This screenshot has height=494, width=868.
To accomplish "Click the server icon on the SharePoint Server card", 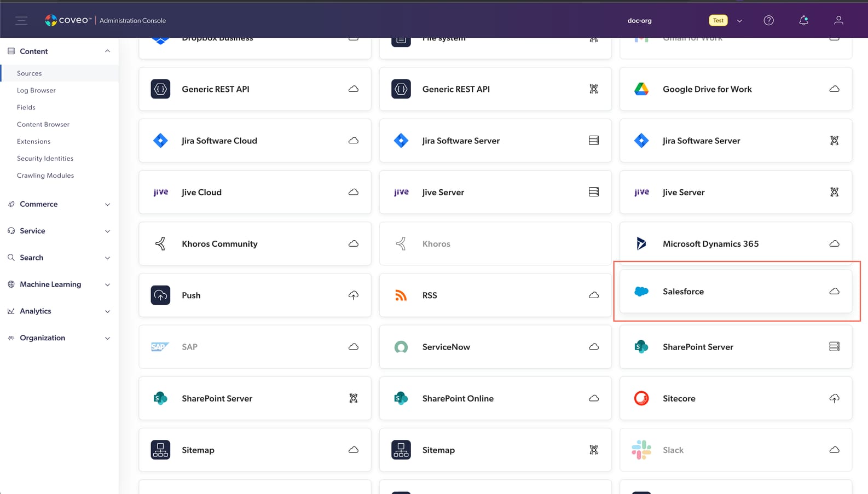I will click(x=834, y=347).
